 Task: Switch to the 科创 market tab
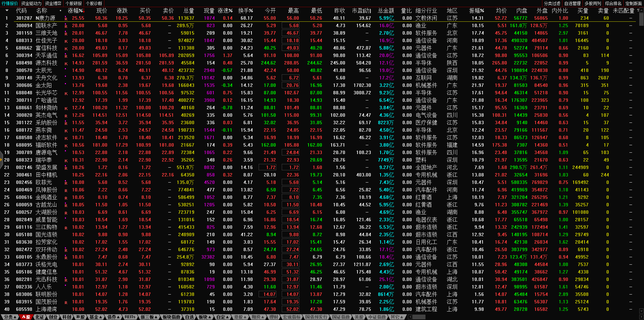[x=67, y=317]
